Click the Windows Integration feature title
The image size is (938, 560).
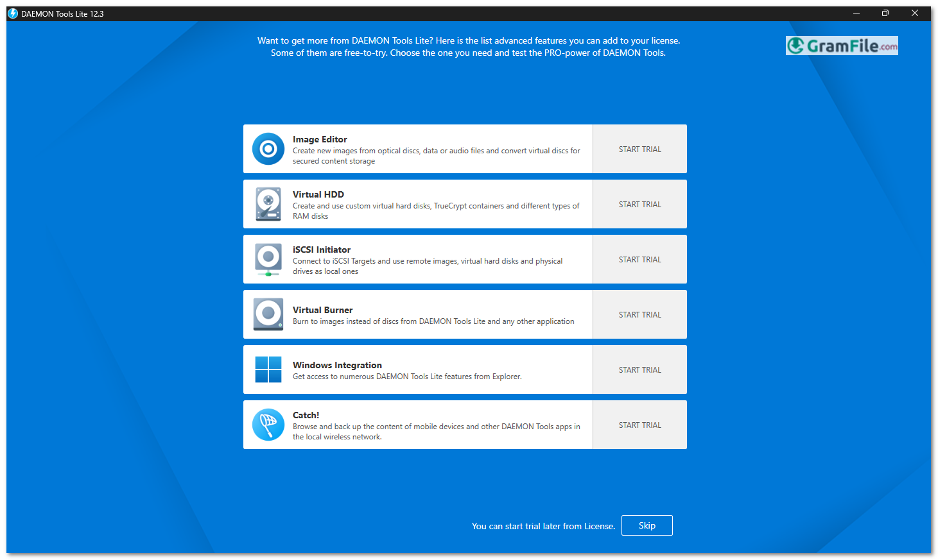tap(337, 365)
